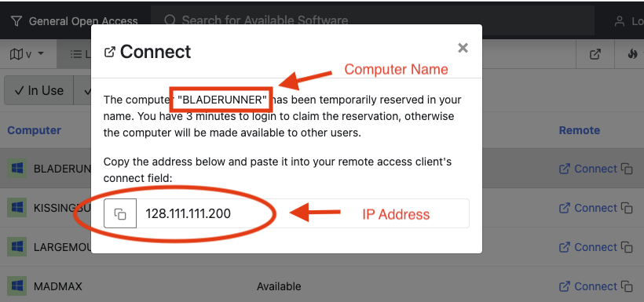Copy the IP address with the clipboard button
The height and width of the screenshot is (302, 644).
coord(120,213)
